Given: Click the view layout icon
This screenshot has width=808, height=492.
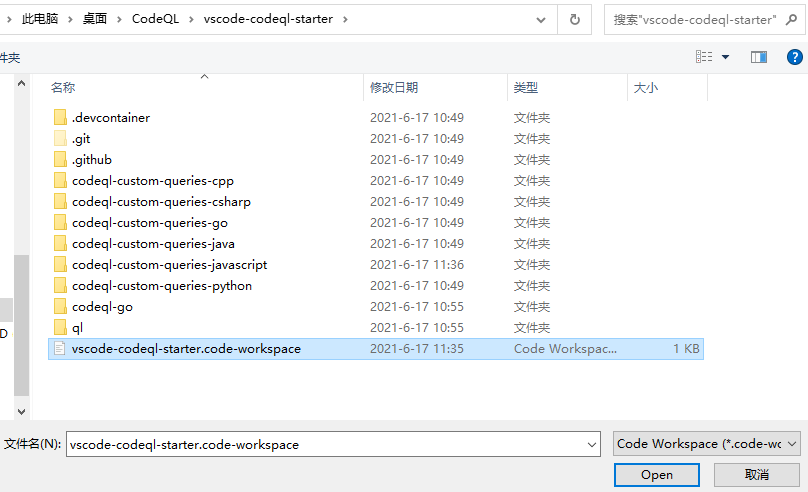Looking at the screenshot, I should coord(704,57).
